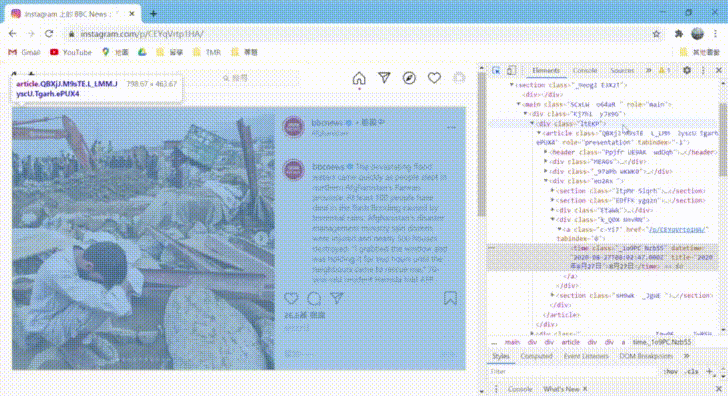Viewport: 728px width, 396px height.
Task: Switch to Console tab in DevTools
Action: [x=585, y=71]
